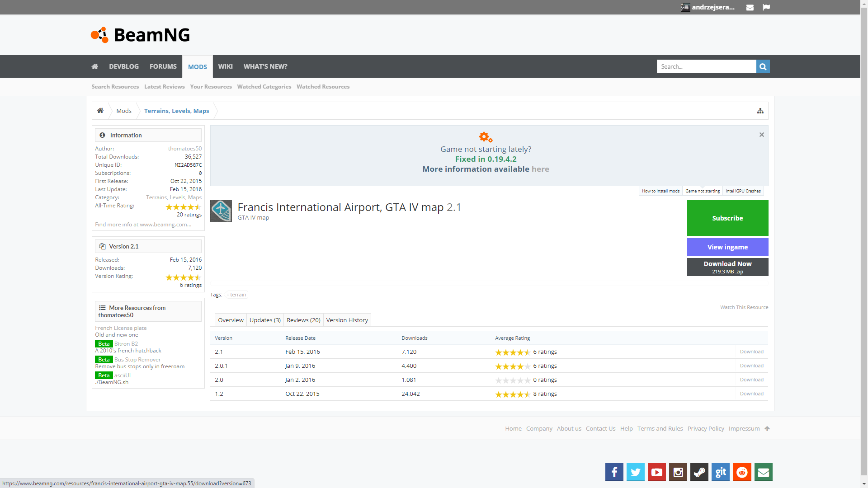Screen dimensions: 868x488
Task: Open the Updates (3) tab
Action: point(265,320)
